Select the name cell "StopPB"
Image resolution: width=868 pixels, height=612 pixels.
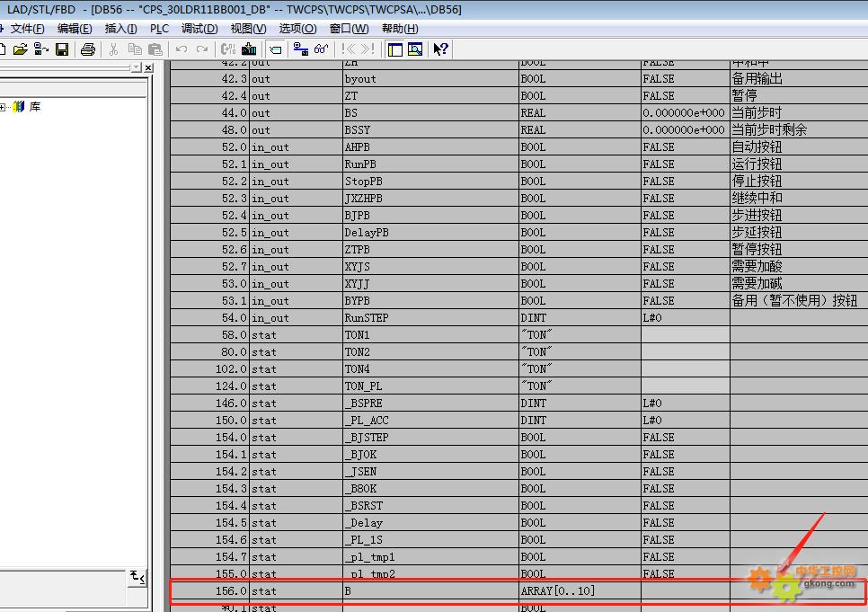[x=430, y=182]
